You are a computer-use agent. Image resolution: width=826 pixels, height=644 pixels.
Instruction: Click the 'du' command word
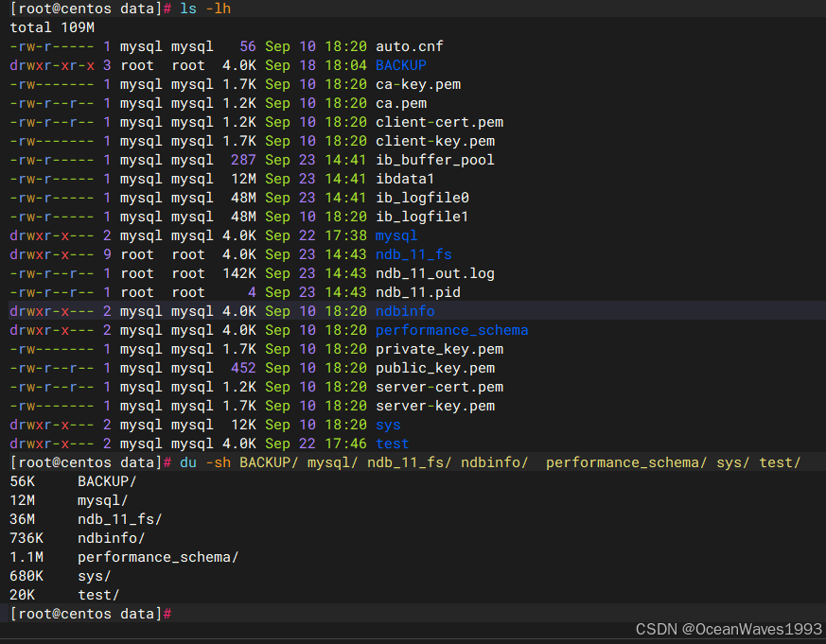pos(188,462)
